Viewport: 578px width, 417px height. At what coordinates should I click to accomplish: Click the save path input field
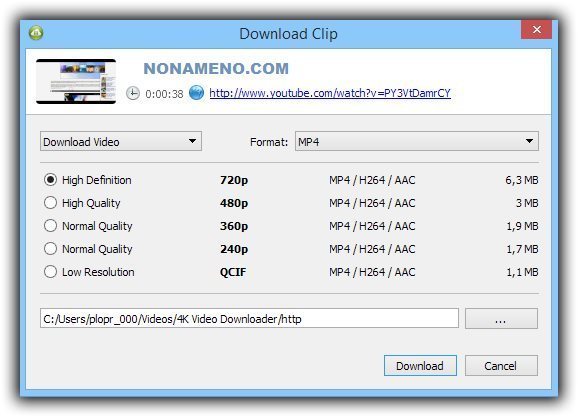pyautogui.click(x=250, y=319)
